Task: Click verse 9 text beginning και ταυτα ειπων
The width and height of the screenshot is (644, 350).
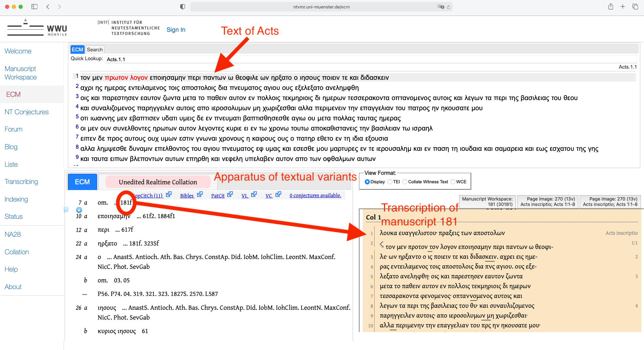Action: coord(228,159)
